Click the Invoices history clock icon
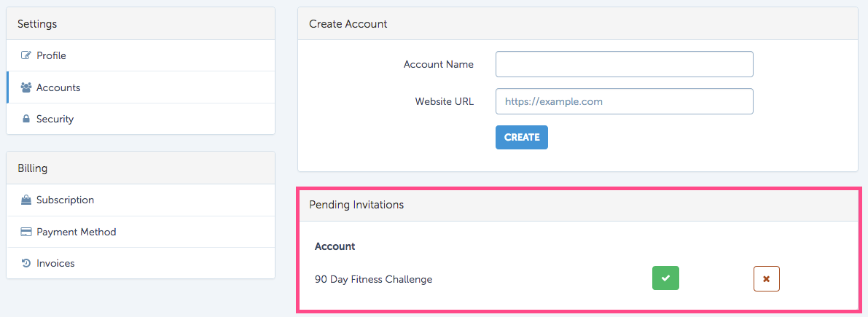Image resolution: width=868 pixels, height=317 pixels. tap(26, 263)
